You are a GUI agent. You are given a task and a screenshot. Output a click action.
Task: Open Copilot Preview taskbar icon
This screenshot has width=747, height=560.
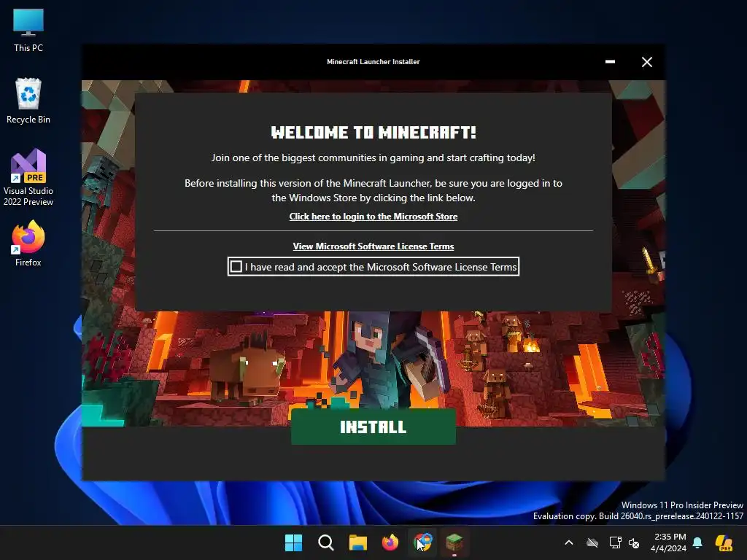point(724,542)
